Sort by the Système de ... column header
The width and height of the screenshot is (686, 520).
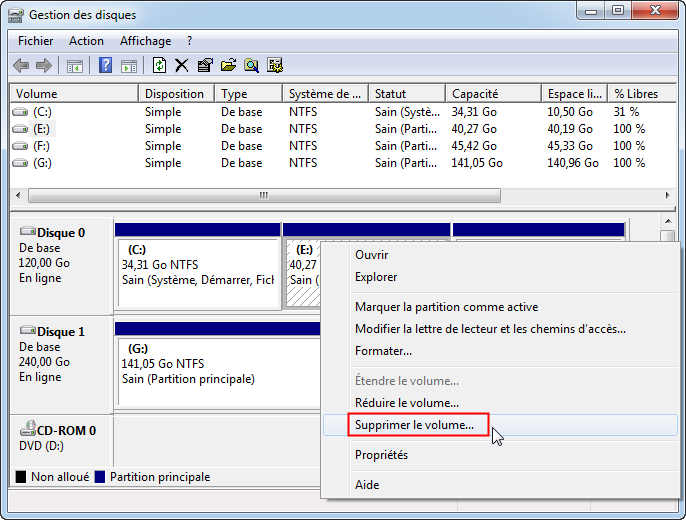tap(326, 94)
